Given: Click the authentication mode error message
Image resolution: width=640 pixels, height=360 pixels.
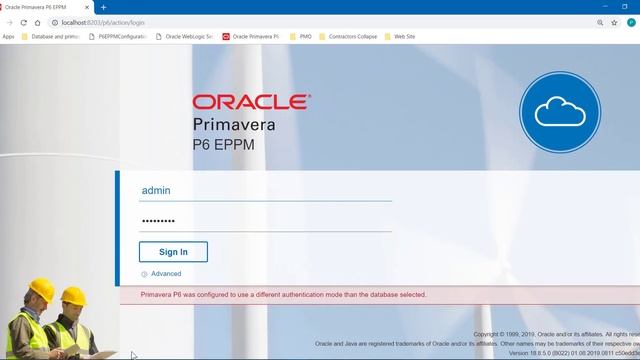Looking at the screenshot, I should (283, 295).
